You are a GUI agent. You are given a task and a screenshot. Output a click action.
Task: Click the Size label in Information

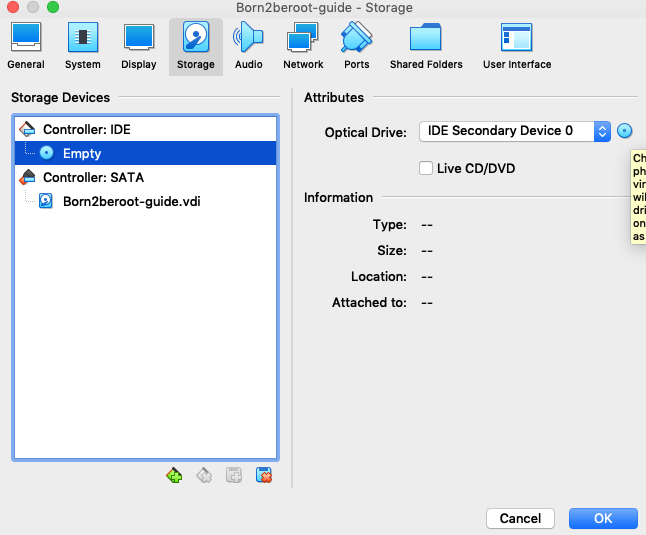tap(392, 250)
